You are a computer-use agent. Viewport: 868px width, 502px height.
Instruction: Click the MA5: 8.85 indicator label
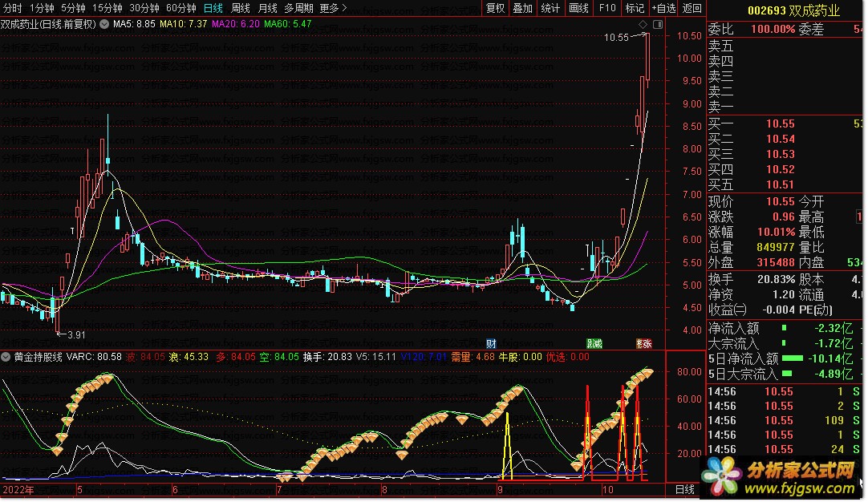[134, 24]
